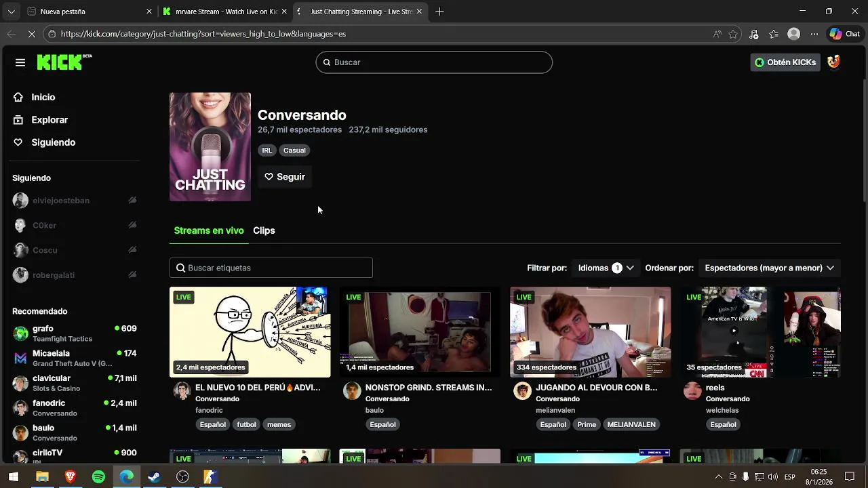
Task: Open elviejoesteban followed channel
Action: tap(61, 201)
